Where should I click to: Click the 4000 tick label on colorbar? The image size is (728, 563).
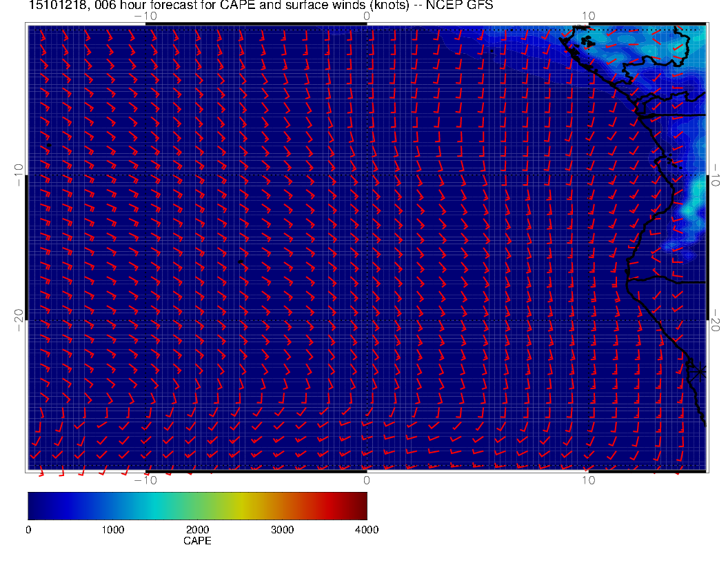click(x=366, y=529)
